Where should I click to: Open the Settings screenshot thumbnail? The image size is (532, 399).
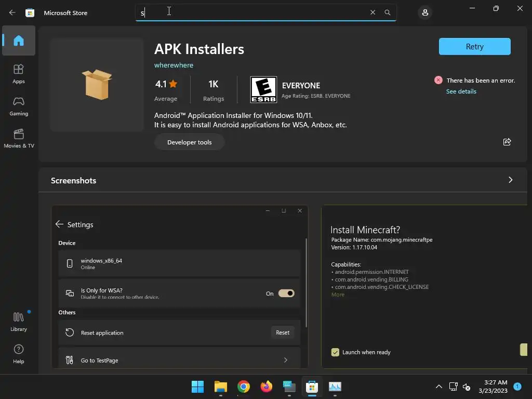pos(179,287)
